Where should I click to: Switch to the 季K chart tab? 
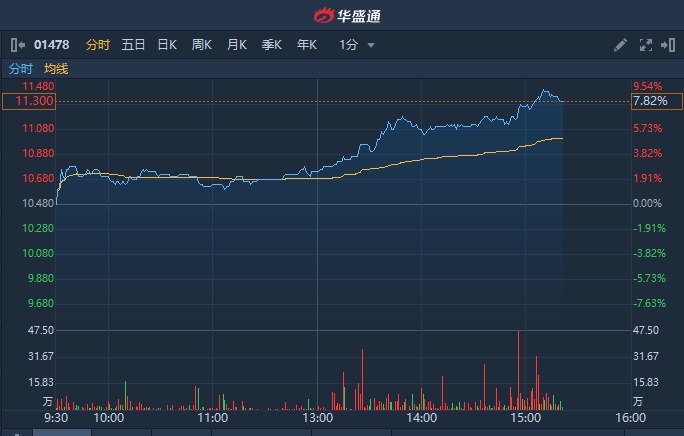tap(271, 45)
